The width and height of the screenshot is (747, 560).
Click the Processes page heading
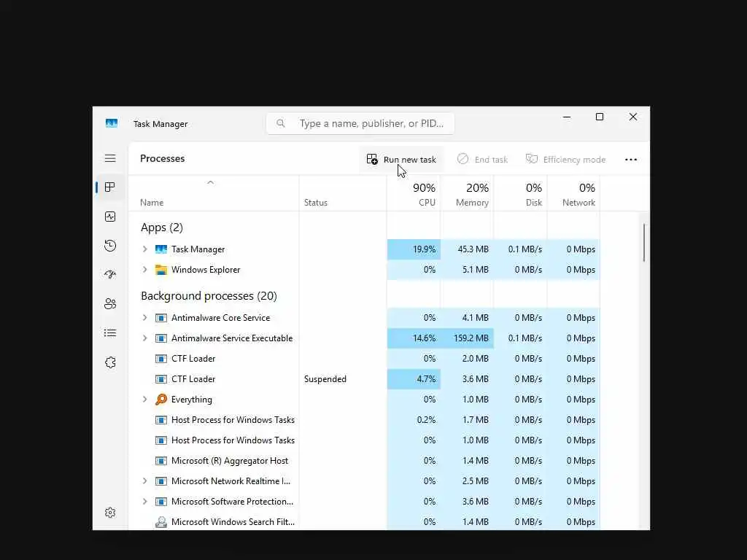click(163, 158)
